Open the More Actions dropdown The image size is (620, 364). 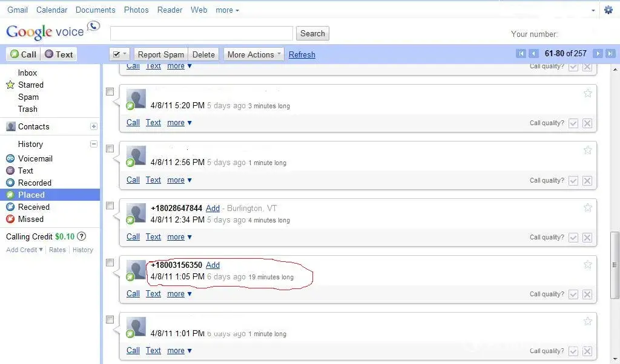click(x=254, y=54)
